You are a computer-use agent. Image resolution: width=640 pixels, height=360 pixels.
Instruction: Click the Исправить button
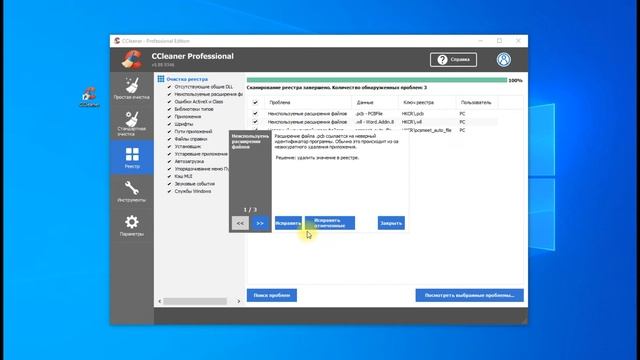[288, 223]
